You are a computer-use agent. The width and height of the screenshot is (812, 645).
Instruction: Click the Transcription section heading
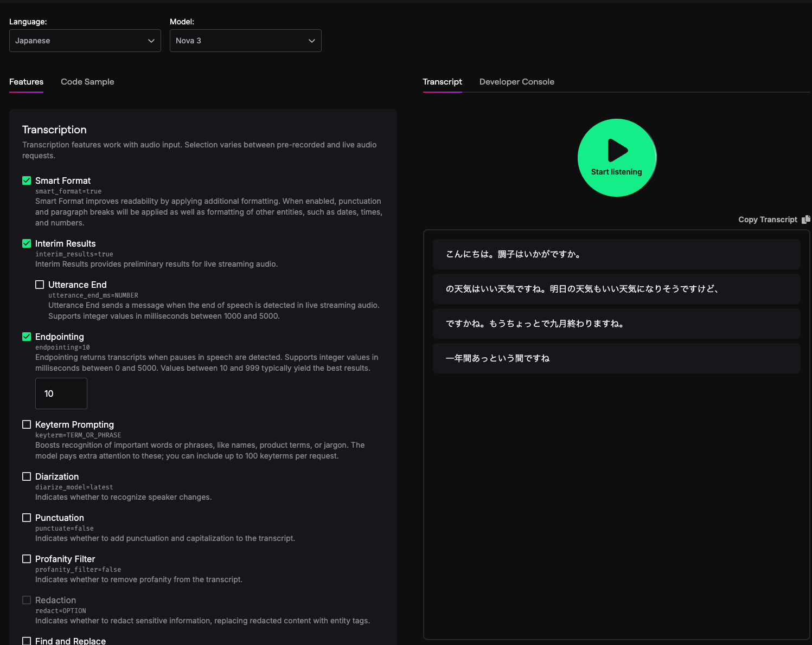[54, 130]
